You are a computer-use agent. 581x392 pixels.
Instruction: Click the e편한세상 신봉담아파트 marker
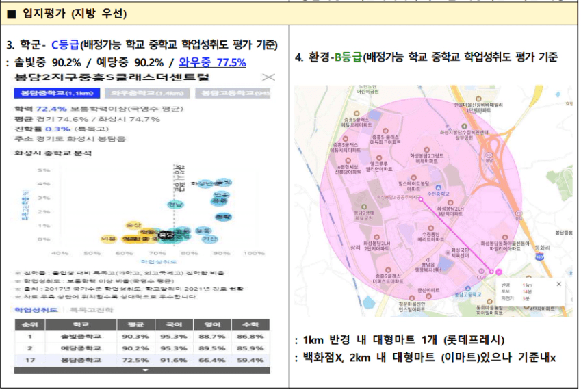point(348,161)
